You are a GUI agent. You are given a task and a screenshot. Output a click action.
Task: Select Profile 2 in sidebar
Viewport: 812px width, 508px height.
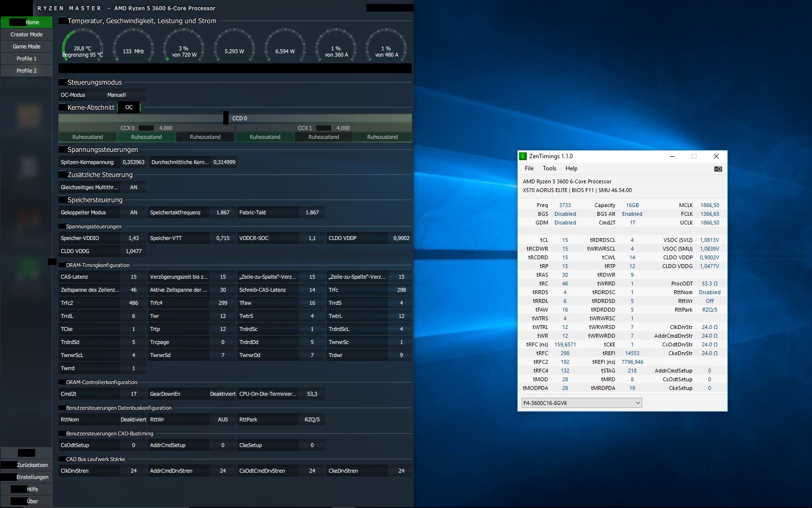point(27,71)
